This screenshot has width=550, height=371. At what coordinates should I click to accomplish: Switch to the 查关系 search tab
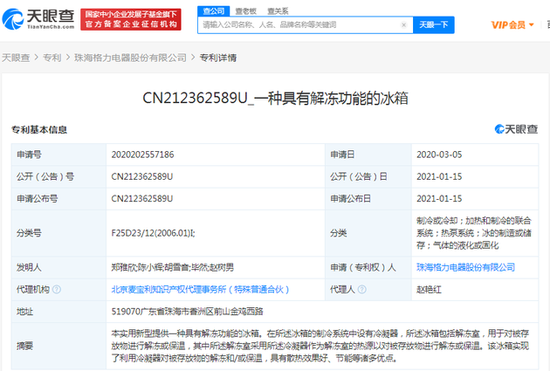point(278,11)
